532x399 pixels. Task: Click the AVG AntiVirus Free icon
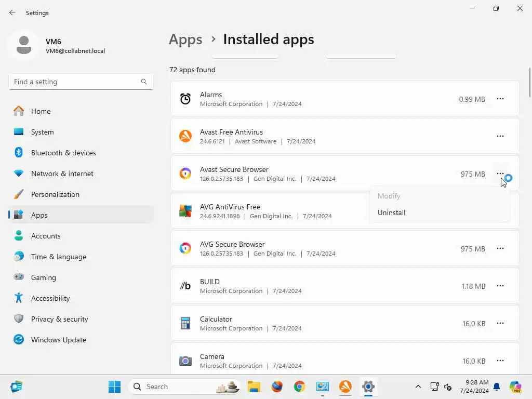(x=185, y=211)
